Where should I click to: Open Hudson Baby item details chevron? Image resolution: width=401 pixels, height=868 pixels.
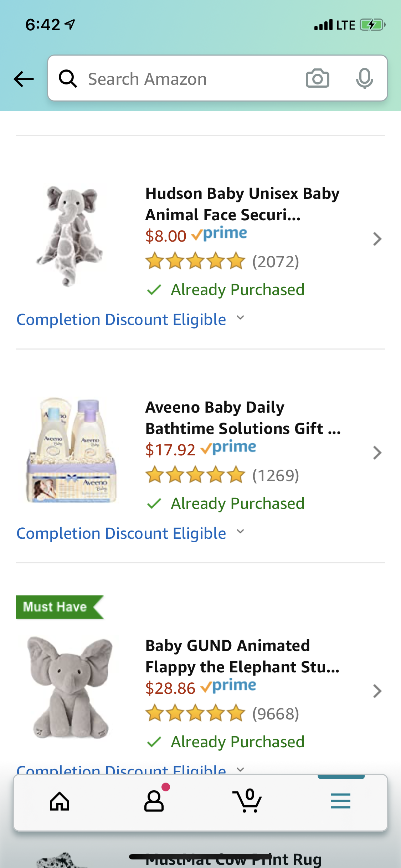tap(377, 239)
